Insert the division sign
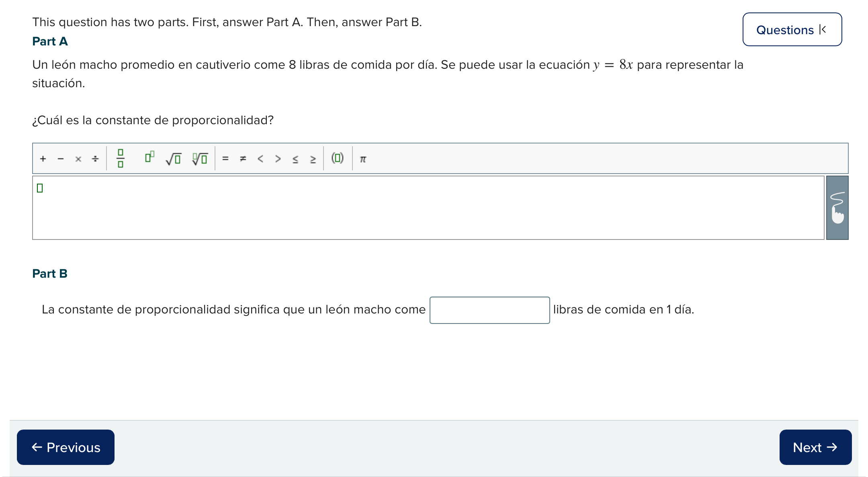 click(x=95, y=158)
